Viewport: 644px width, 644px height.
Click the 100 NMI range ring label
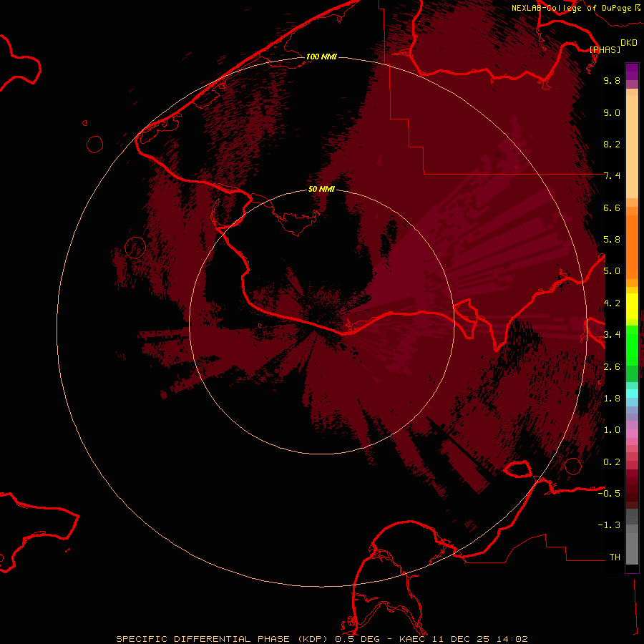321,57
